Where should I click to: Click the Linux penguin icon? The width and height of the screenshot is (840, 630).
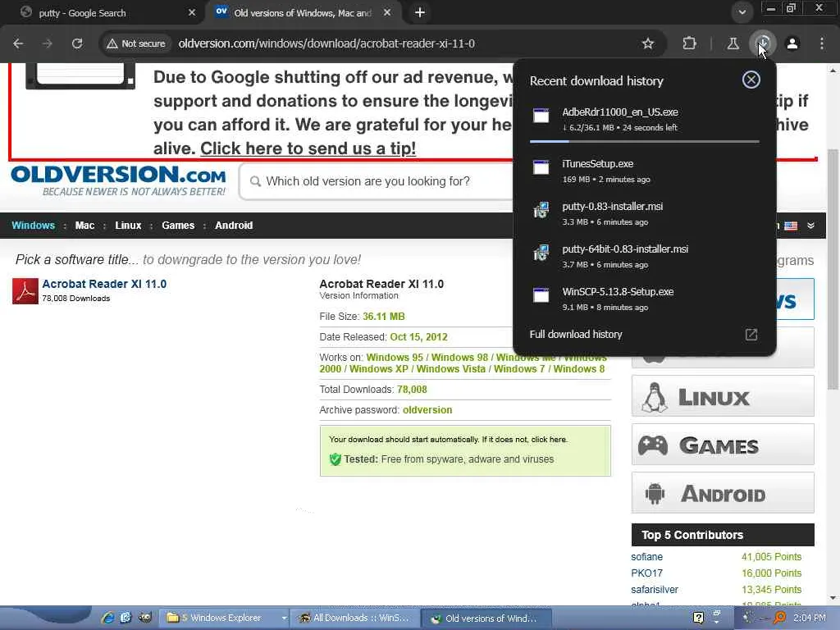point(655,397)
